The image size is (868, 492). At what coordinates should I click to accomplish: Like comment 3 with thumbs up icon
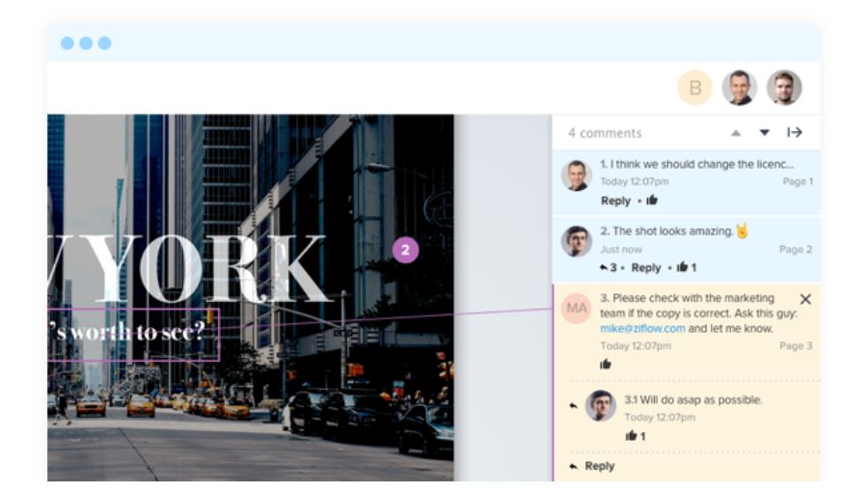click(606, 364)
